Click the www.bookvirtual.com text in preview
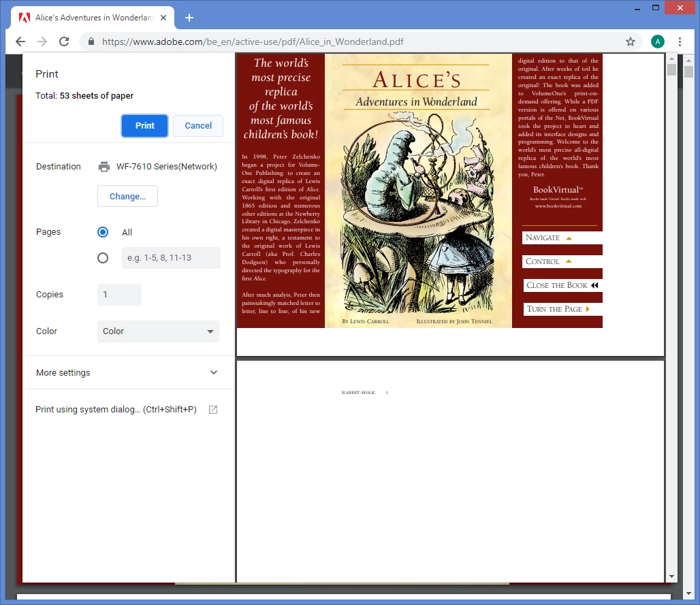This screenshot has width=700, height=605. pyautogui.click(x=558, y=206)
